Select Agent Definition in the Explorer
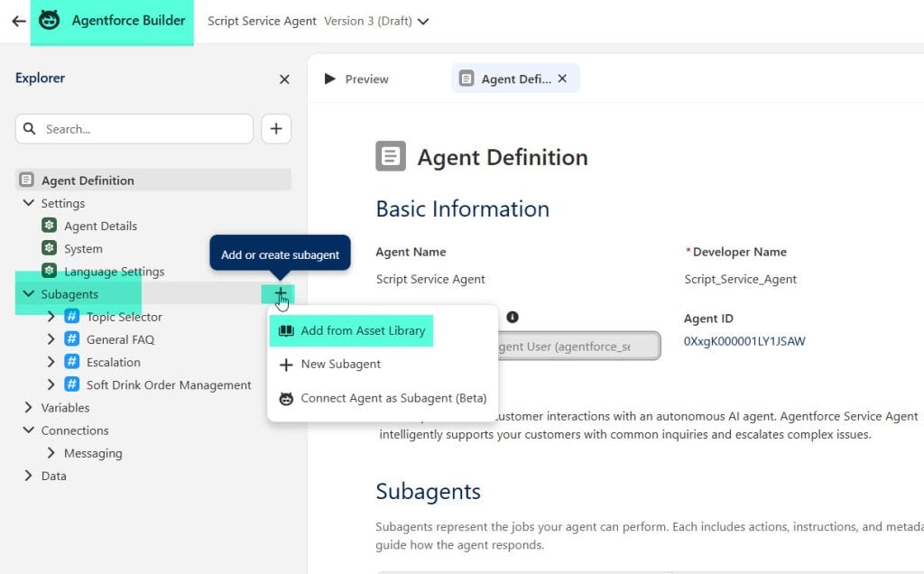The image size is (924, 574). 153,181
